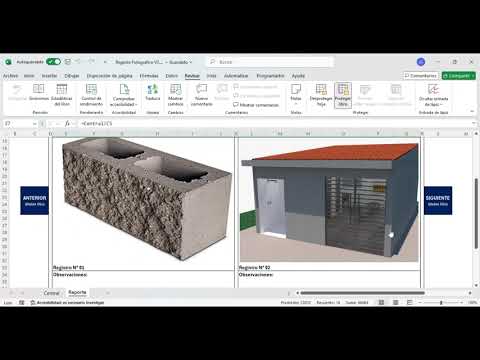Click Mostrar cambios icon

click(x=175, y=95)
